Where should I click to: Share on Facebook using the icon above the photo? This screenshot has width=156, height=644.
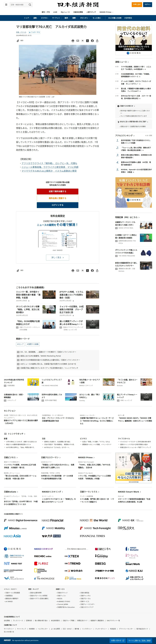pyautogui.click(x=92, y=41)
